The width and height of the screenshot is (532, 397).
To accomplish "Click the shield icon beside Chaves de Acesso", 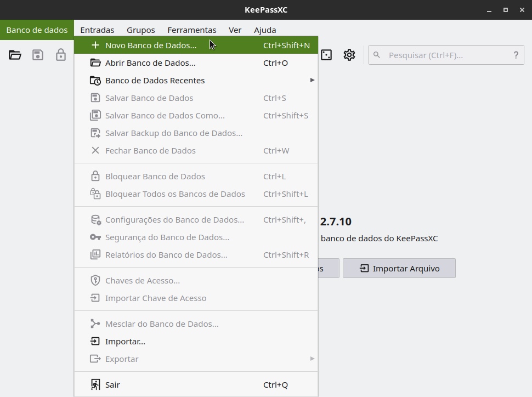I will click(x=95, y=280).
